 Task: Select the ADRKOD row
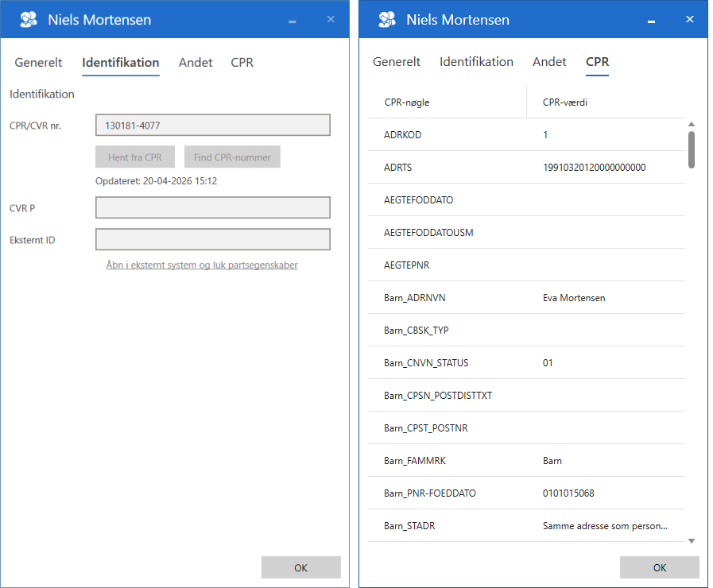click(x=526, y=135)
